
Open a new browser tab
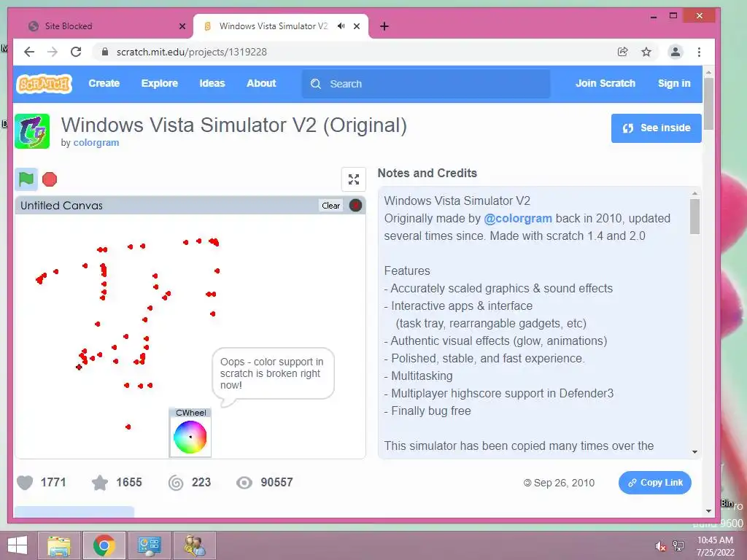(384, 26)
